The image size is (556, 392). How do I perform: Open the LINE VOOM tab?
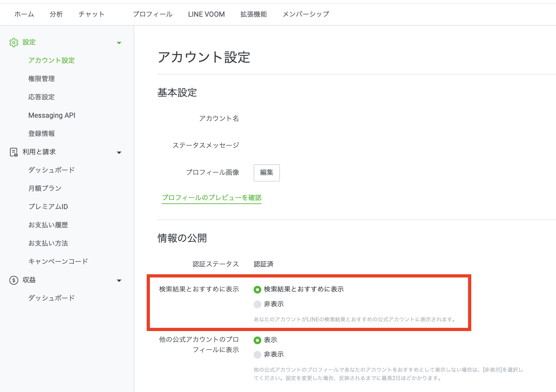206,14
